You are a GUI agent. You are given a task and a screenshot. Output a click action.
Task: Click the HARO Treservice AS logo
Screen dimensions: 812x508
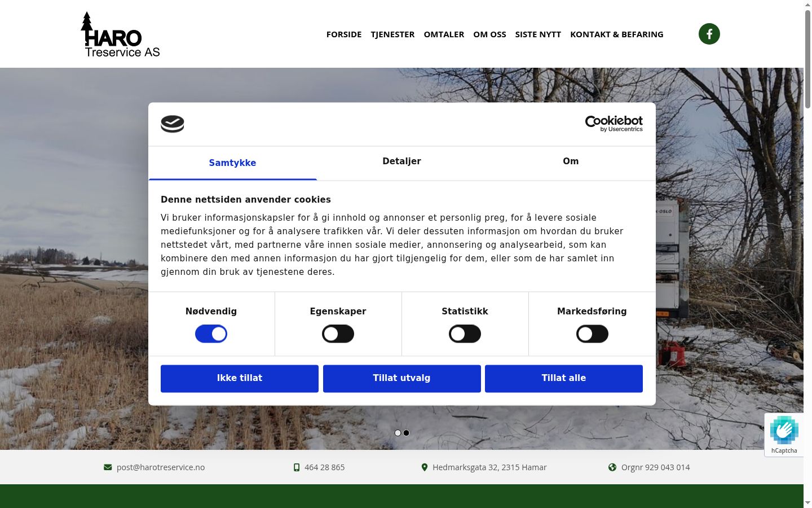click(121, 34)
